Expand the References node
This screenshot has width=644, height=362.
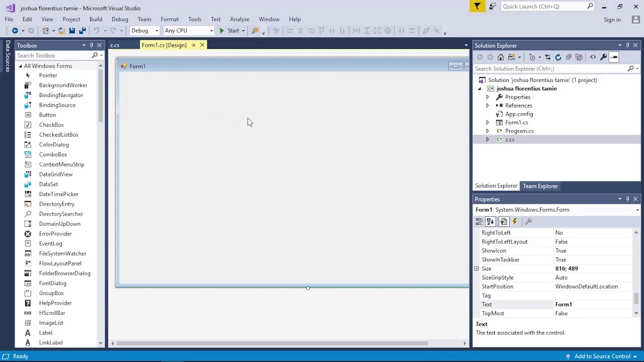(487, 106)
